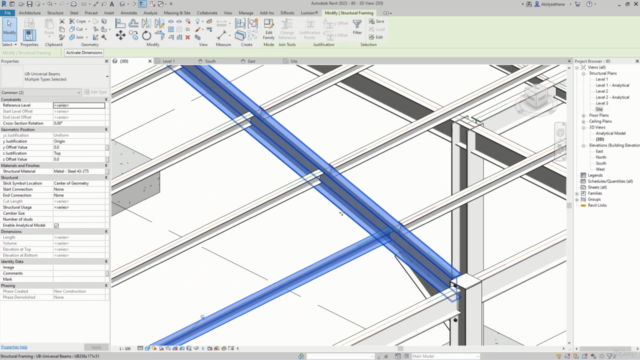This screenshot has height=360, width=640.
Task: Select Analytical Model under 3D Views
Action: pyautogui.click(x=610, y=133)
